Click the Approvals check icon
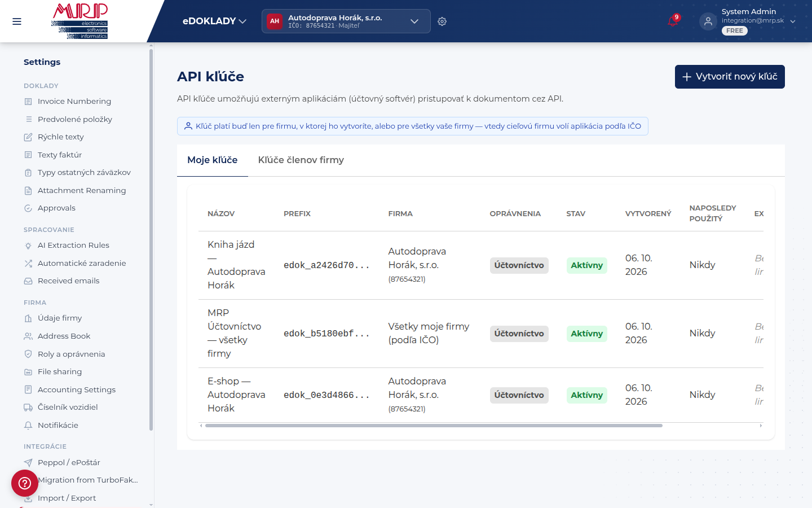The height and width of the screenshot is (508, 812). [x=28, y=208]
